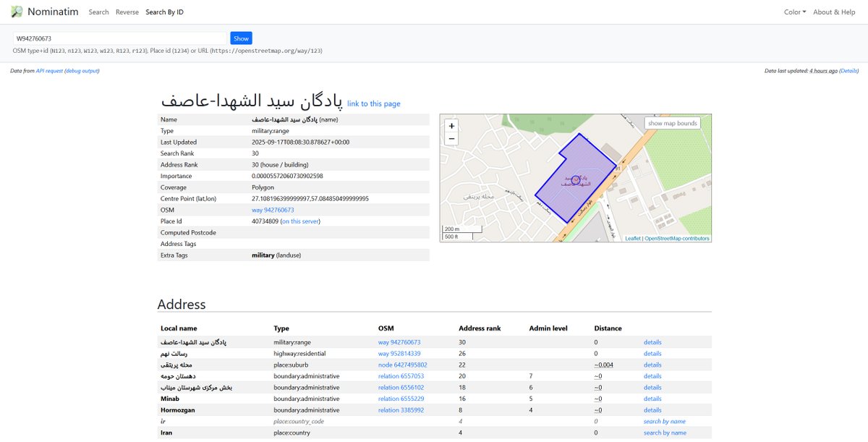The width and height of the screenshot is (868, 442).
Task: Open OpenStreetMap contributors link
Action: pyautogui.click(x=677, y=239)
